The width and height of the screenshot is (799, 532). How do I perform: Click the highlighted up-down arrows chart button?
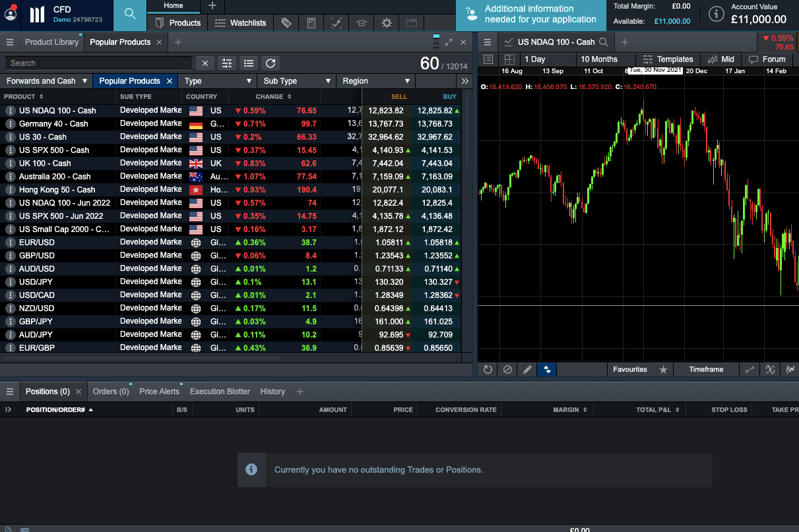click(x=547, y=369)
